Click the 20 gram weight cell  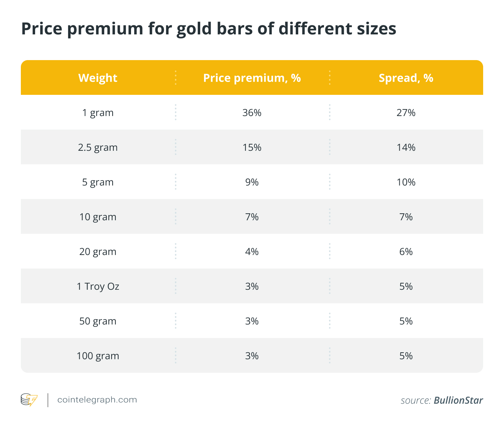[x=98, y=252]
